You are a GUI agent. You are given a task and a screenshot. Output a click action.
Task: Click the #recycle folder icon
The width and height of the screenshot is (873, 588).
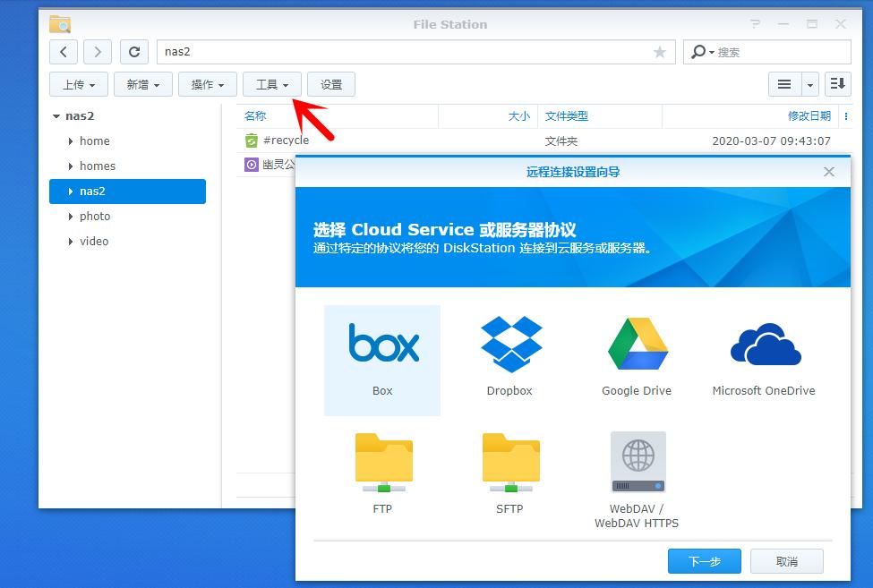tap(252, 141)
